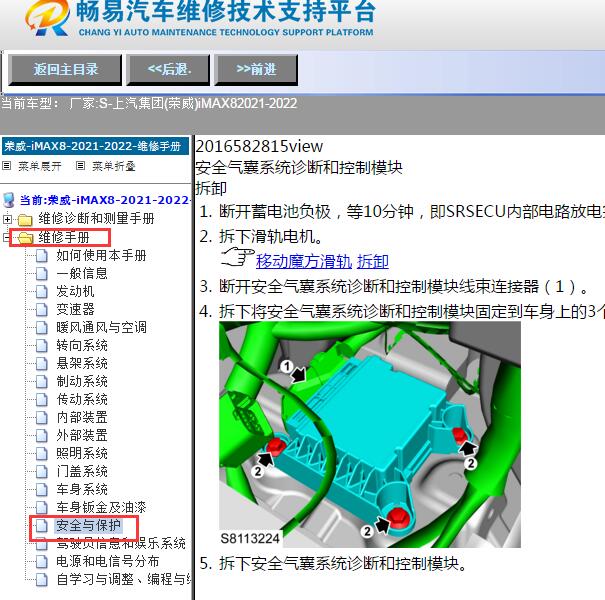
Task: Open the 外部装置 section
Action: pos(81,435)
